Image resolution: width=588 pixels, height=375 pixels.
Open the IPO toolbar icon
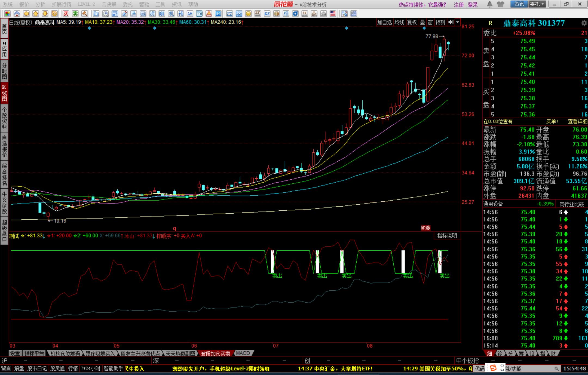218,14
